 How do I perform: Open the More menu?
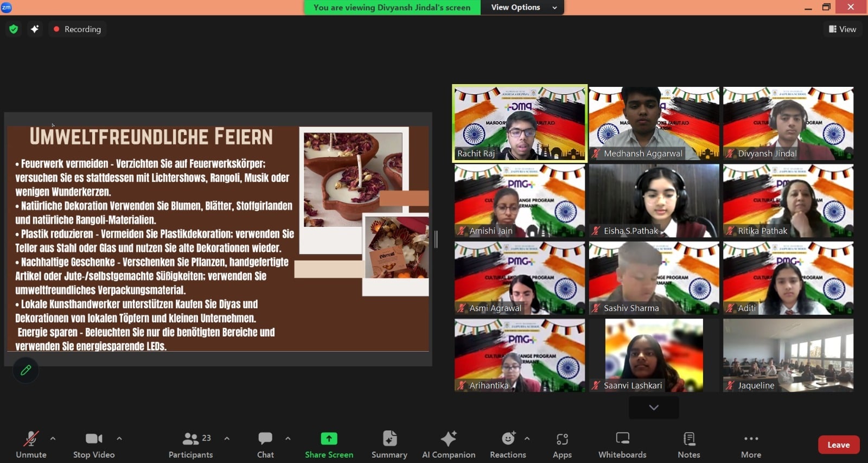click(751, 445)
